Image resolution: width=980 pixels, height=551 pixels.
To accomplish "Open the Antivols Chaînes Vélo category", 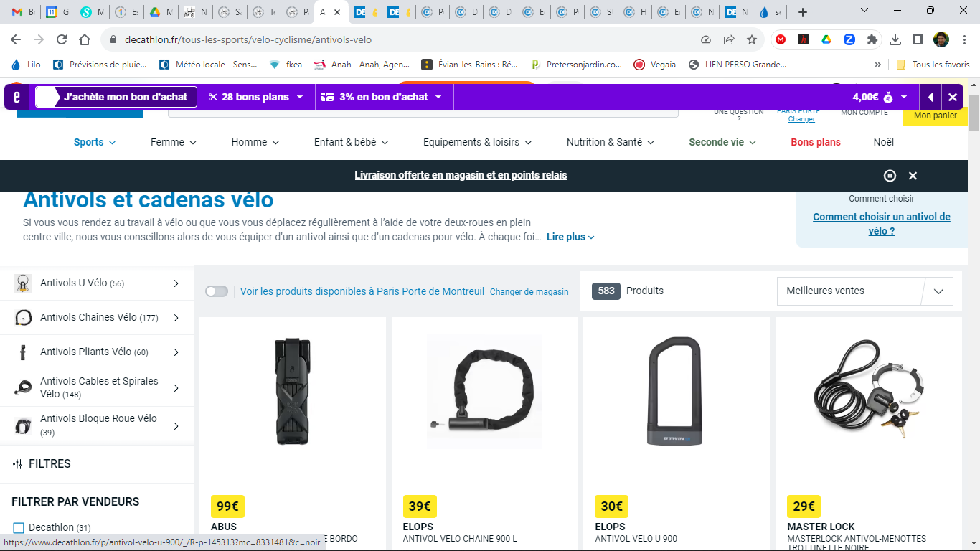I will pos(97,317).
